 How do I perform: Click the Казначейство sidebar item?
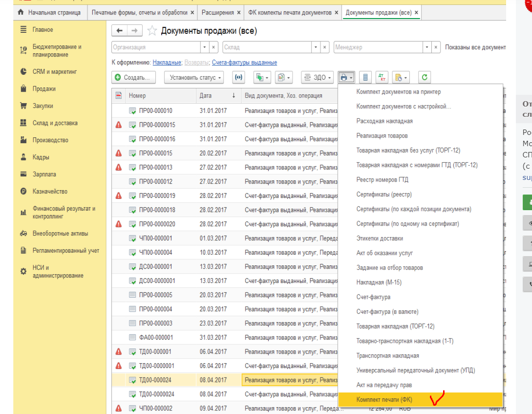[x=50, y=192]
